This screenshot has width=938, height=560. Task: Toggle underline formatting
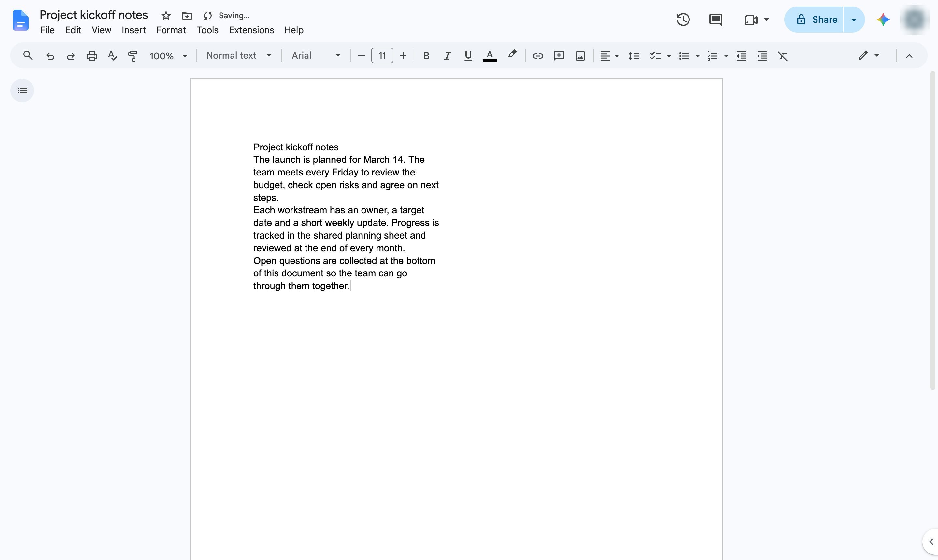point(468,56)
